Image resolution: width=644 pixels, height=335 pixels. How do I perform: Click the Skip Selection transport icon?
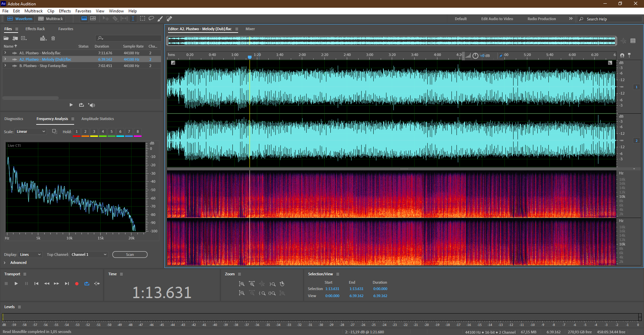(97, 284)
